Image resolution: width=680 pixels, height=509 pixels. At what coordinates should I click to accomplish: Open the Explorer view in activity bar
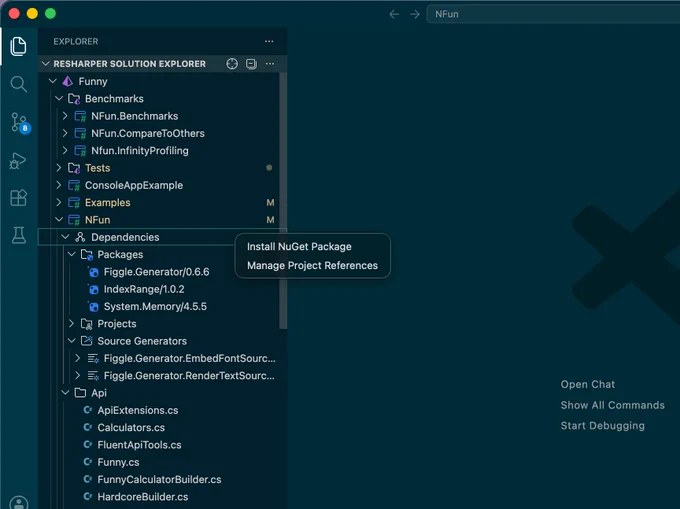pos(18,46)
